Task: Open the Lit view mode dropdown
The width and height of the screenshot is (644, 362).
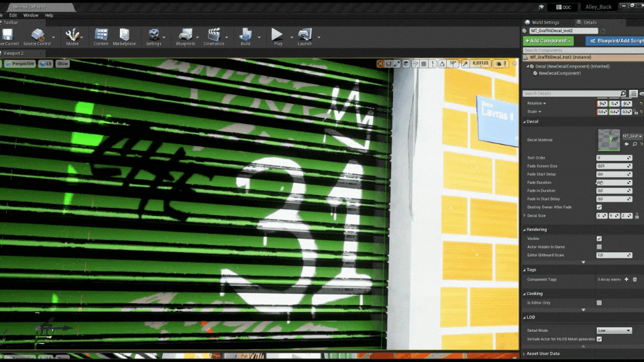Action: click(x=46, y=64)
